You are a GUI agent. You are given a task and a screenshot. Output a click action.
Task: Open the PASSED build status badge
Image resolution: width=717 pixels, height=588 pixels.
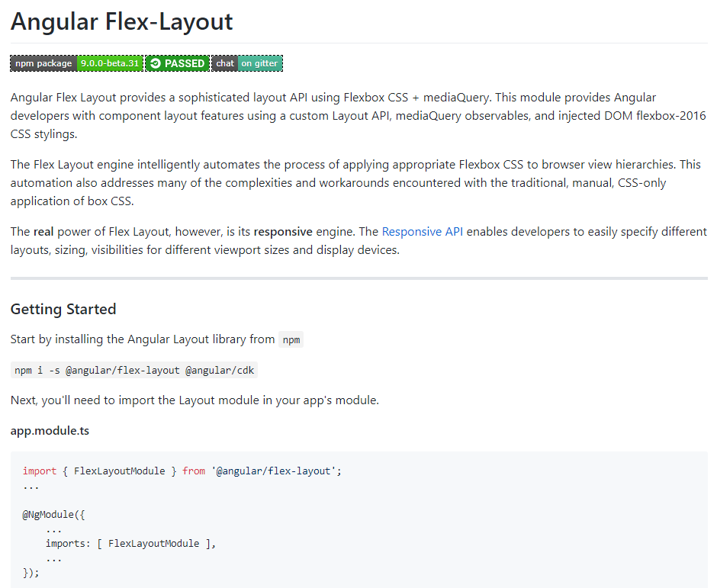point(178,63)
